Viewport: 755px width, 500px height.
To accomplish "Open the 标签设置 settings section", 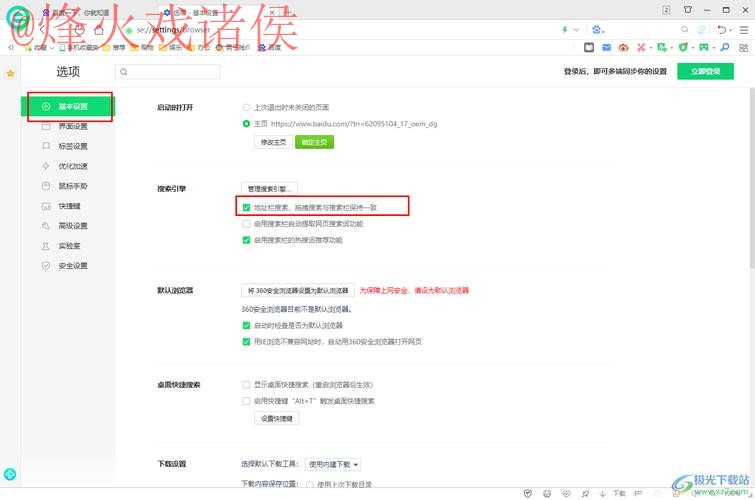I will point(68,146).
